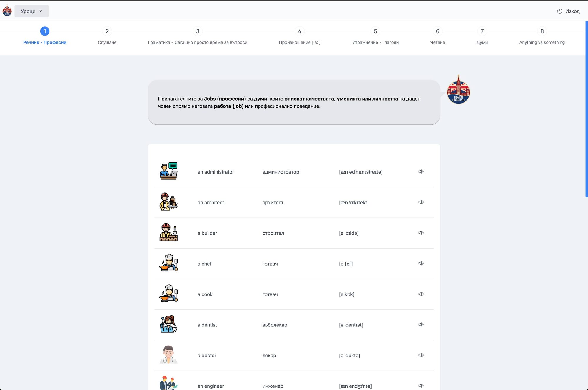Play audio for 'a doctor'
Viewport: 588px width, 390px height.
[x=421, y=355]
